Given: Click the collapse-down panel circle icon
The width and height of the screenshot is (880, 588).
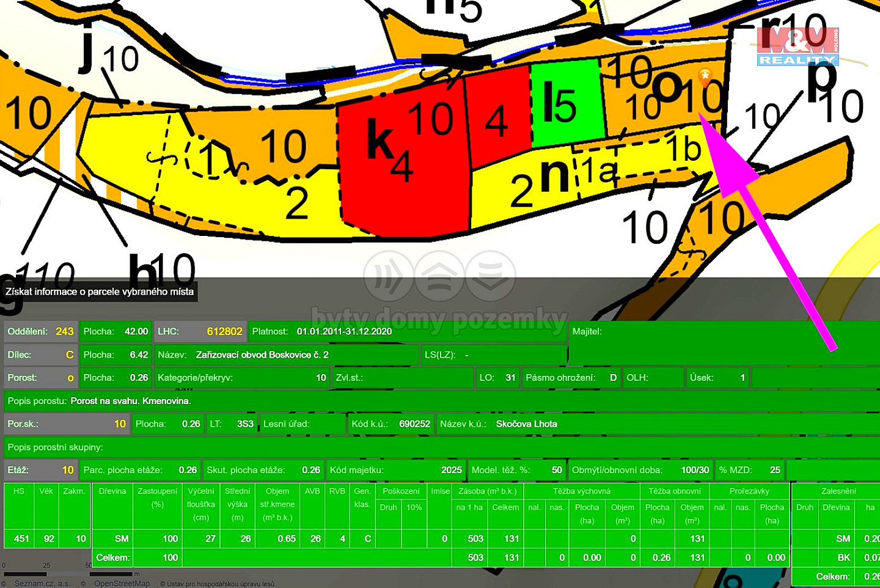Looking at the screenshot, I should pos(490,276).
